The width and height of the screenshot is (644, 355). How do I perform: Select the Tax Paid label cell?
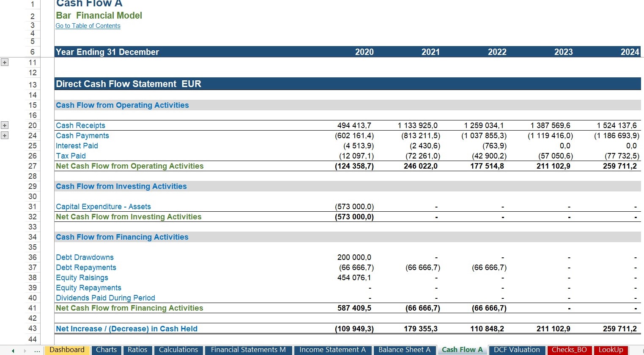71,156
